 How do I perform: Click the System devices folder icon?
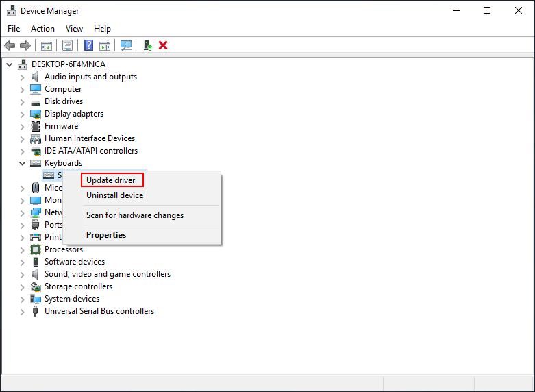(x=36, y=299)
